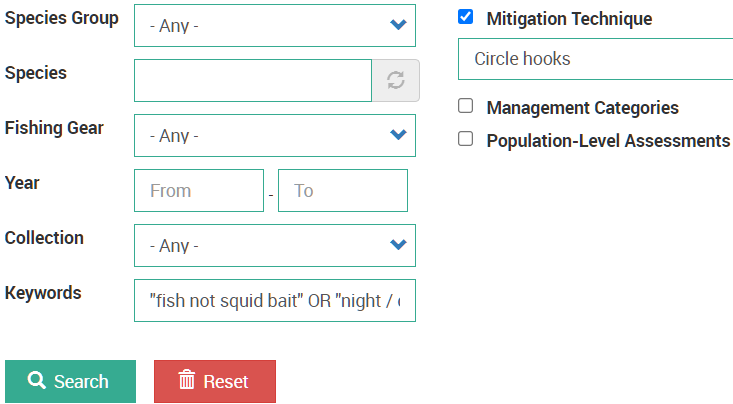This screenshot has height=404, width=733.
Task: Click the Species refresh arrows icon
Action: pos(395,80)
